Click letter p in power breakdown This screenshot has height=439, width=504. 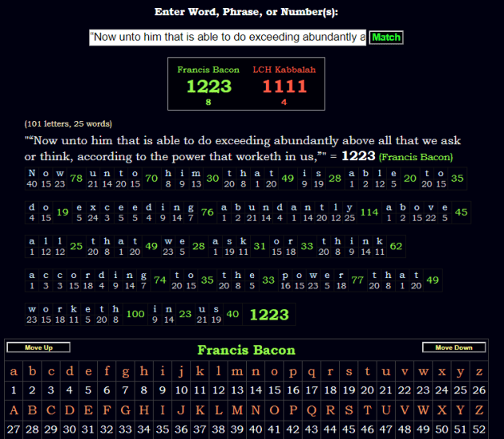coord(285,276)
